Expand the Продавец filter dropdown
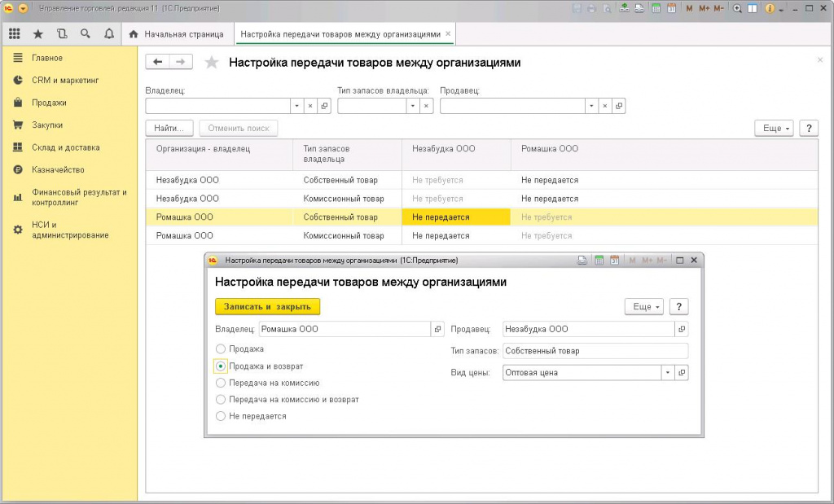This screenshot has height=504, width=834. click(591, 106)
